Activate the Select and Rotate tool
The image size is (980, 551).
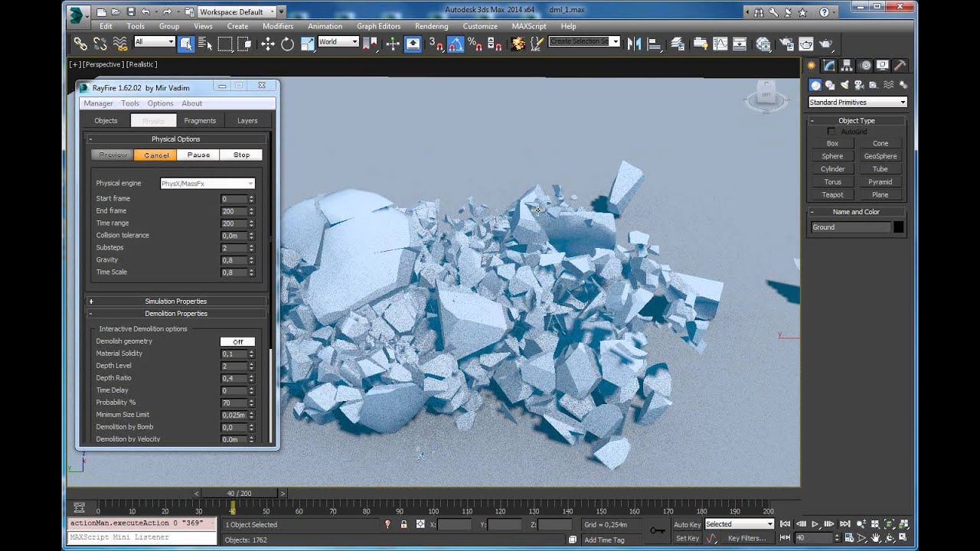287,44
